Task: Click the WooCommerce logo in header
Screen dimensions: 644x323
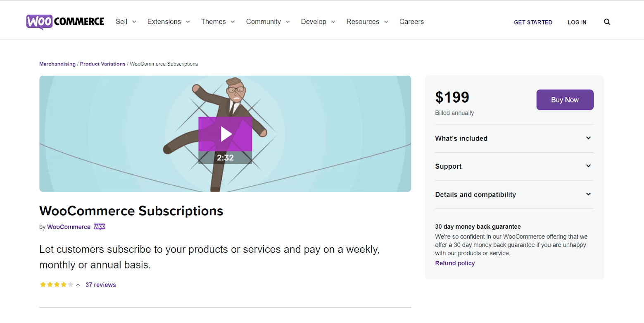Action: 65,22
